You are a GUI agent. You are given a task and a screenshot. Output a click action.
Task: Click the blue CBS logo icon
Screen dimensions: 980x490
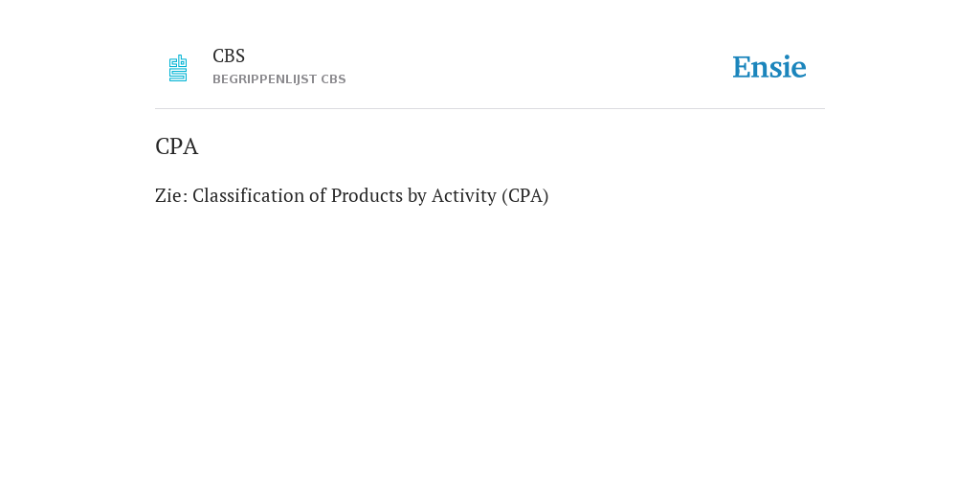click(x=178, y=68)
